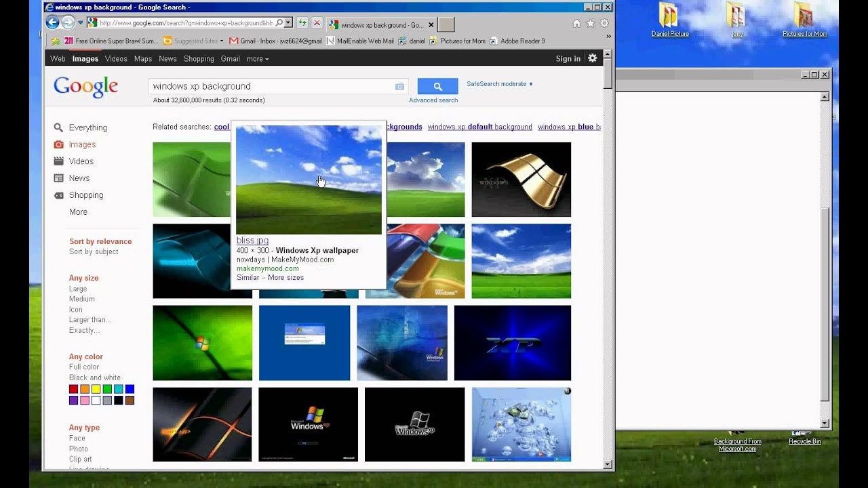Select Videos in the left sidebar
This screenshot has width=868, height=488.
81,161
